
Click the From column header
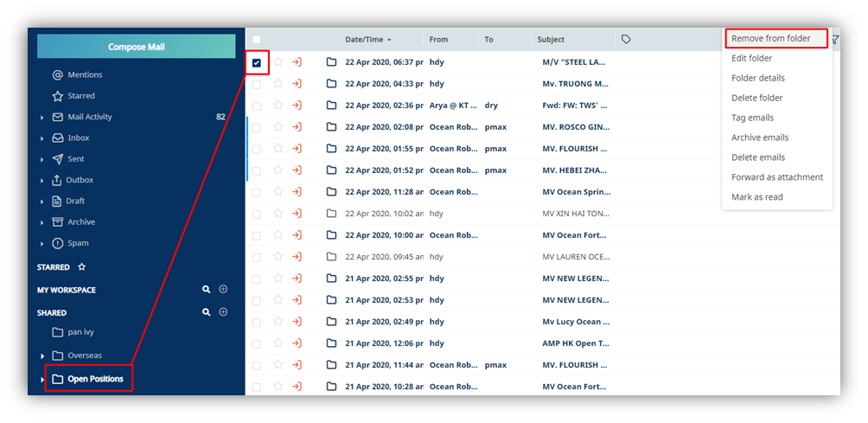coord(438,40)
